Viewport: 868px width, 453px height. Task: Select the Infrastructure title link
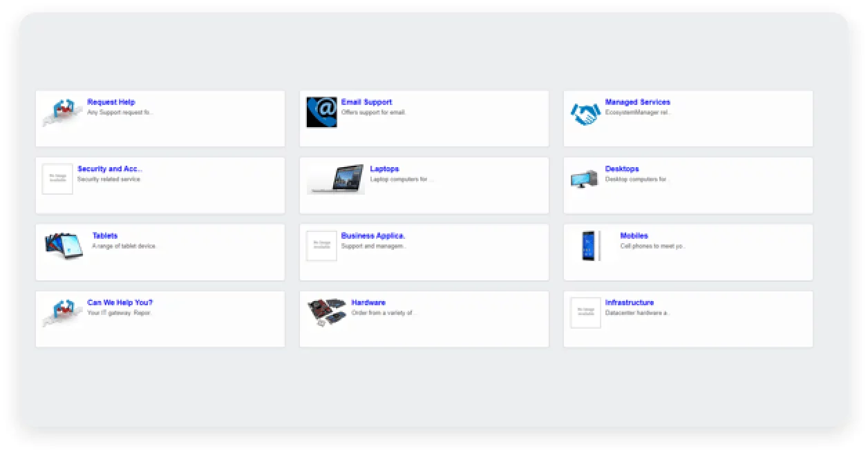pos(629,302)
